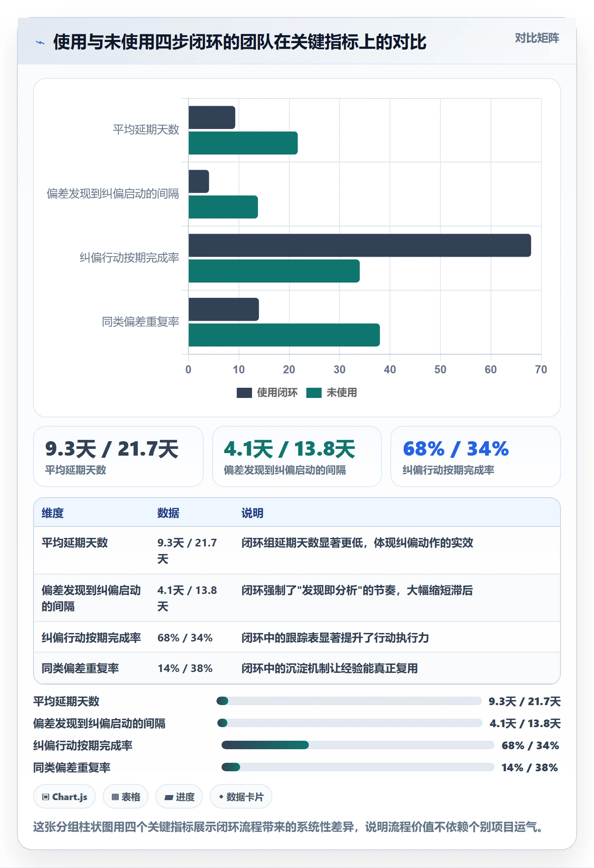
Task: Click the caption starting 这张分组柱状图
Action: point(288,827)
